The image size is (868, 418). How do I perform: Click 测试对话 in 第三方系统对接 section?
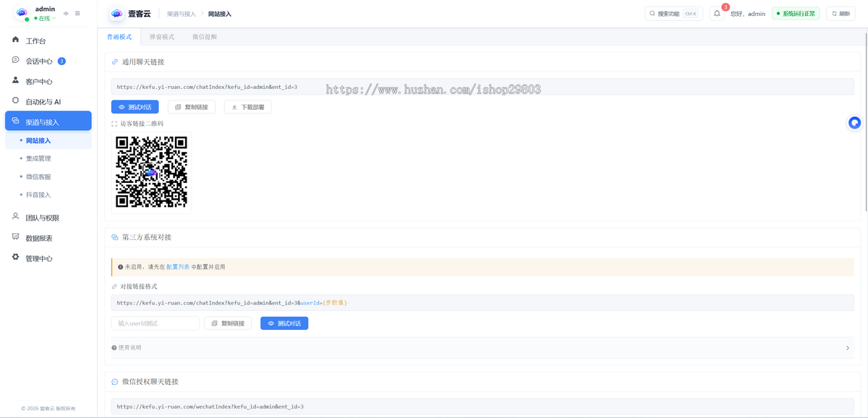pyautogui.click(x=284, y=323)
